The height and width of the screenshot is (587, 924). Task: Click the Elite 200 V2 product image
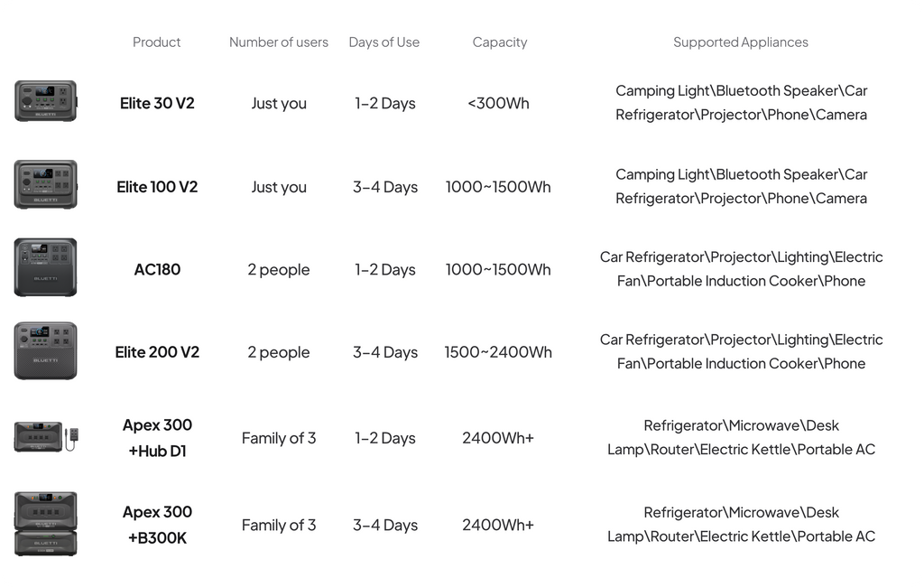coord(45,350)
